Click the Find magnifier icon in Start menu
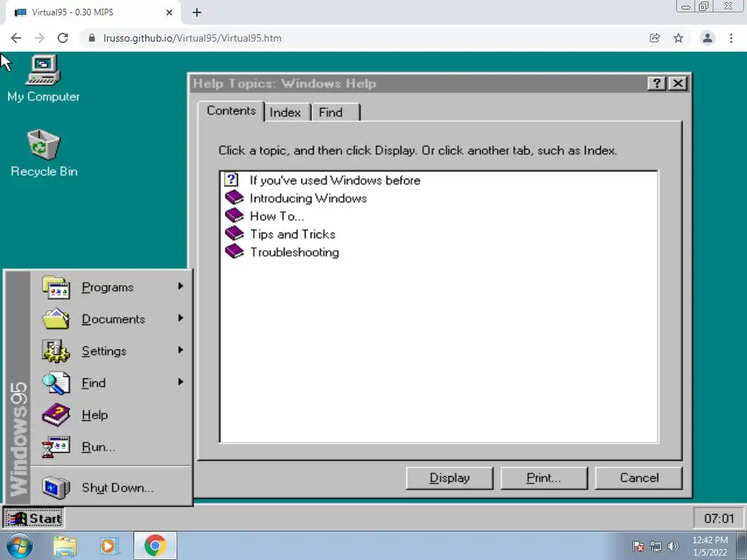The height and width of the screenshot is (560, 747). 56,384
